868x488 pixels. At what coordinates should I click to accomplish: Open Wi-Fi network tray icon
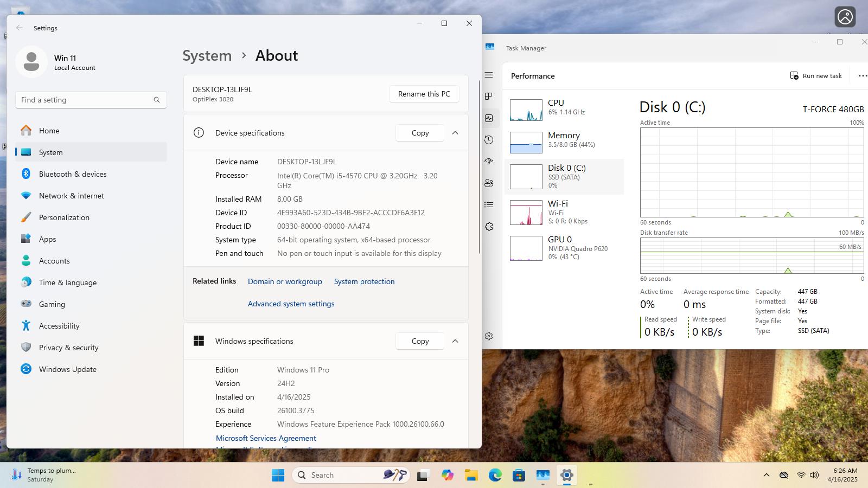(801, 475)
